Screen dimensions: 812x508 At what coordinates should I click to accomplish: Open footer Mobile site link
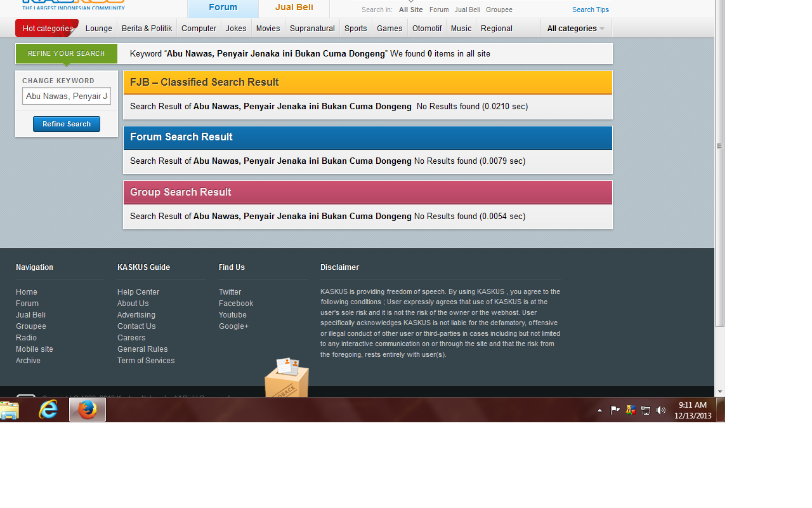click(x=34, y=349)
